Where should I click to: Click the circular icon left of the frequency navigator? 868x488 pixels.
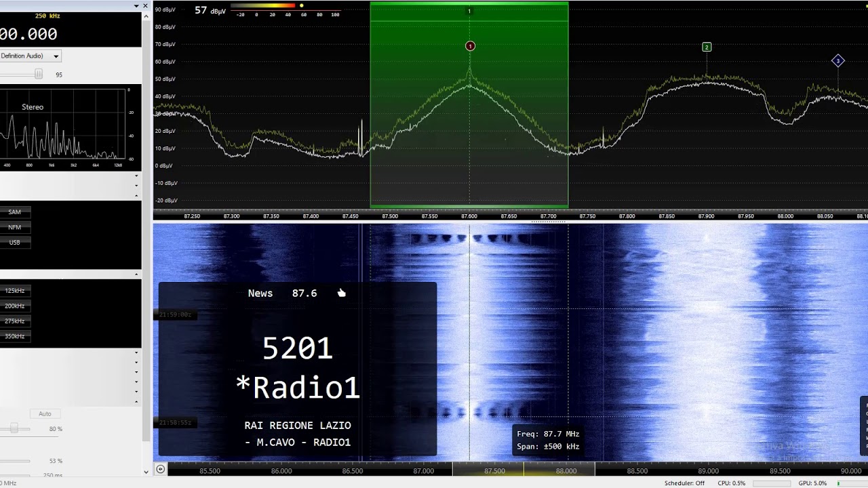(x=160, y=469)
